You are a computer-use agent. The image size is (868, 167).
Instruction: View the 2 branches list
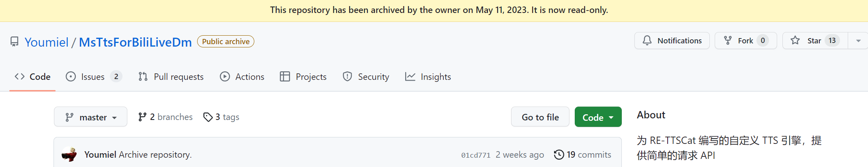pyautogui.click(x=165, y=117)
